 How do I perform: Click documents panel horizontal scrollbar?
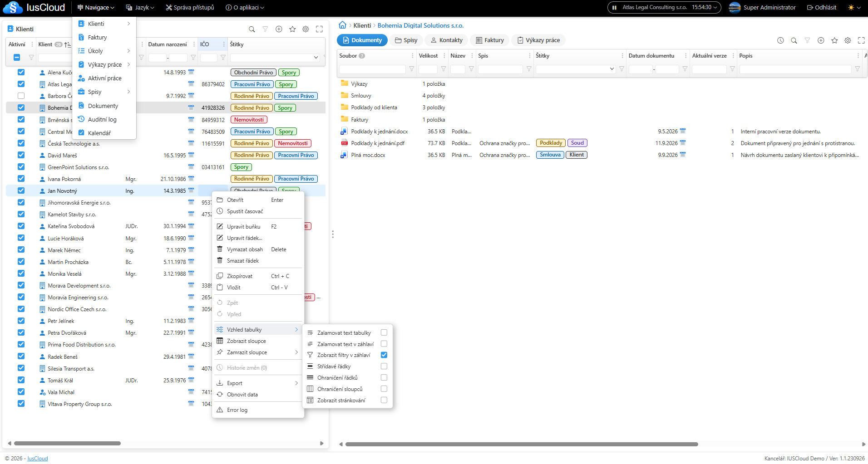coord(522,444)
